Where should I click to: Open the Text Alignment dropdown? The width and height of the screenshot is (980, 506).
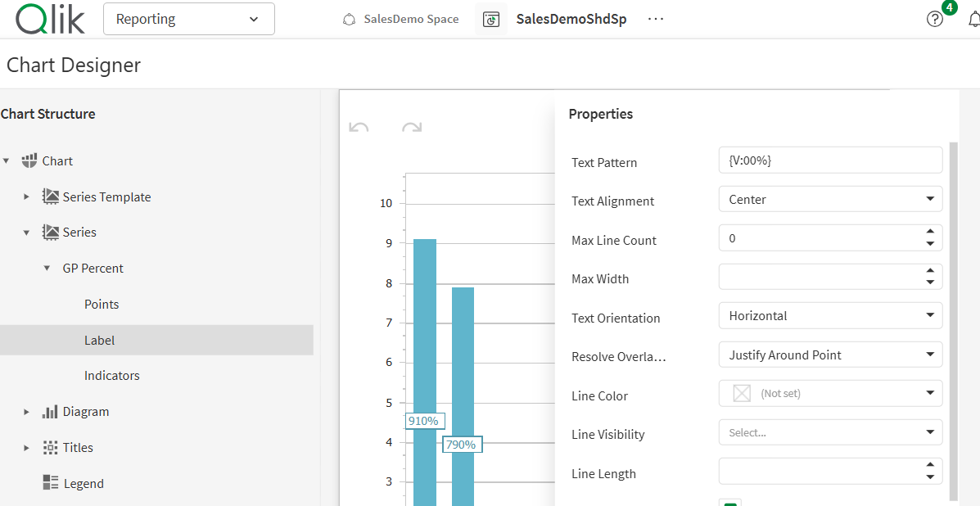[x=830, y=199]
